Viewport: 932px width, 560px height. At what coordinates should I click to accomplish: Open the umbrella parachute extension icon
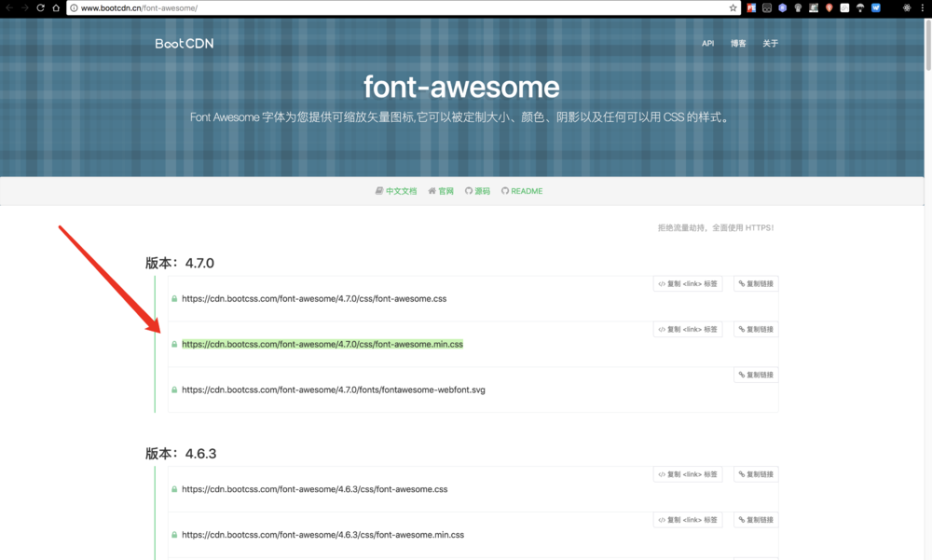860,7
